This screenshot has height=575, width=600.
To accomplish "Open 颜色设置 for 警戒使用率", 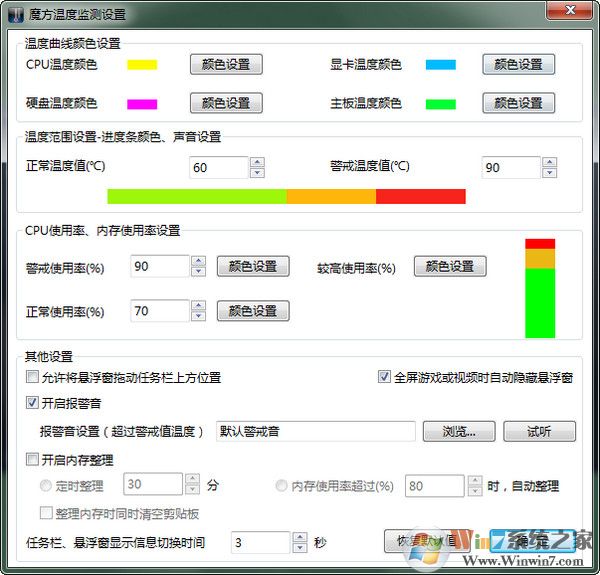I will (253, 266).
